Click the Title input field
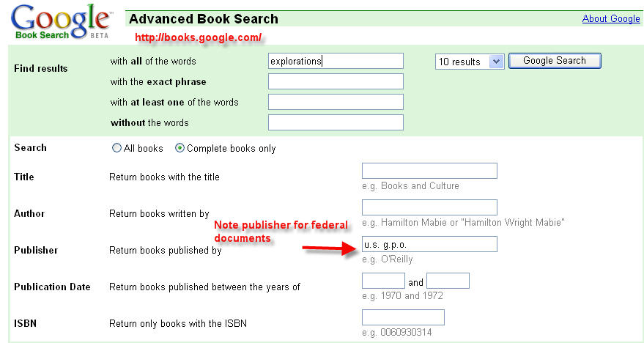 click(429, 171)
